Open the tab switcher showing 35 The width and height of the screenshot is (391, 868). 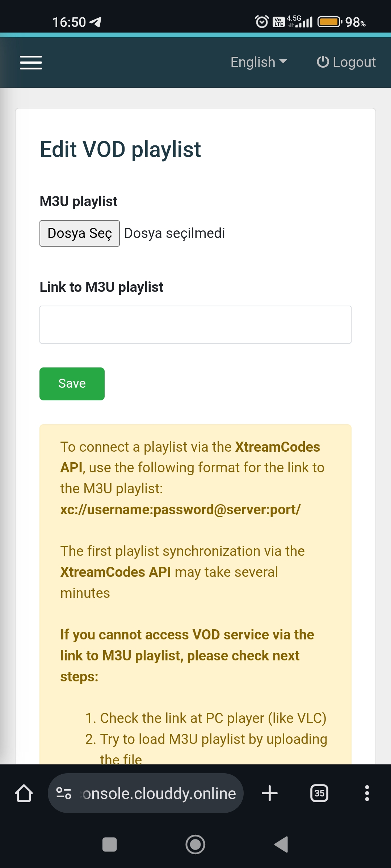[x=319, y=793]
